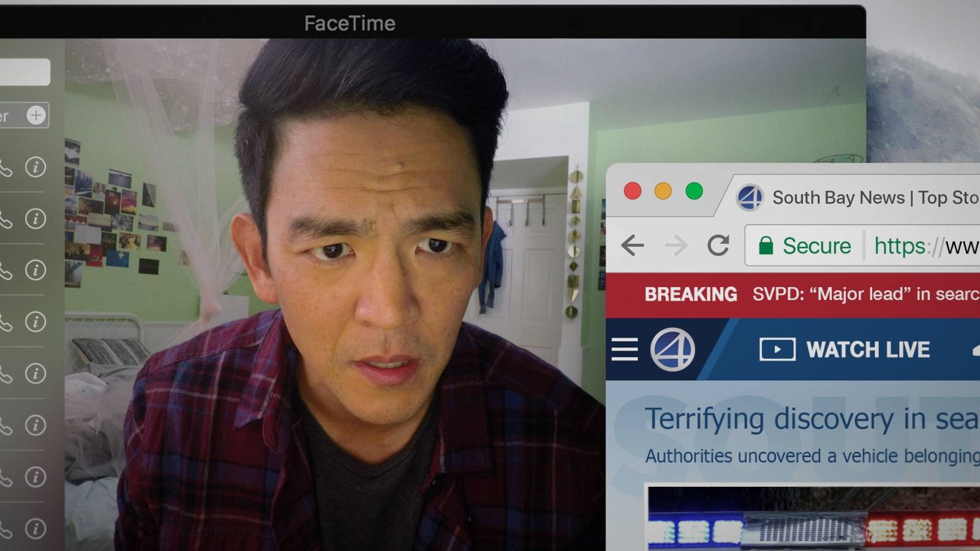Viewport: 980px width, 551px height.
Task: Focus the FaceTime sidebar search field
Action: (x=24, y=72)
